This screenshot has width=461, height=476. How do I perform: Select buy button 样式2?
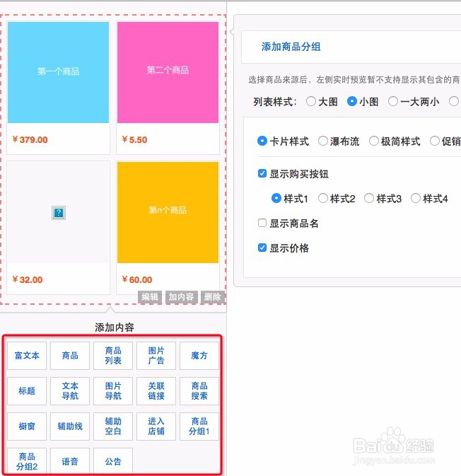323,198
